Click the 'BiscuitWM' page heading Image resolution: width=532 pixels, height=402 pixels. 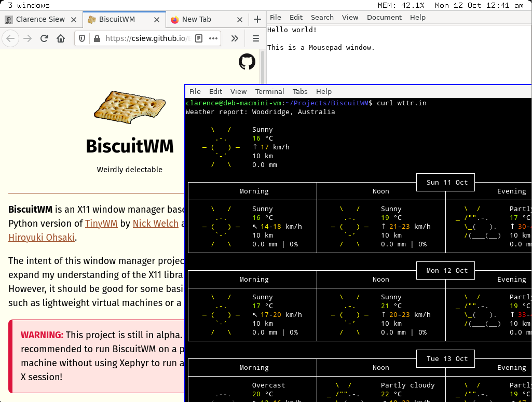(x=130, y=146)
